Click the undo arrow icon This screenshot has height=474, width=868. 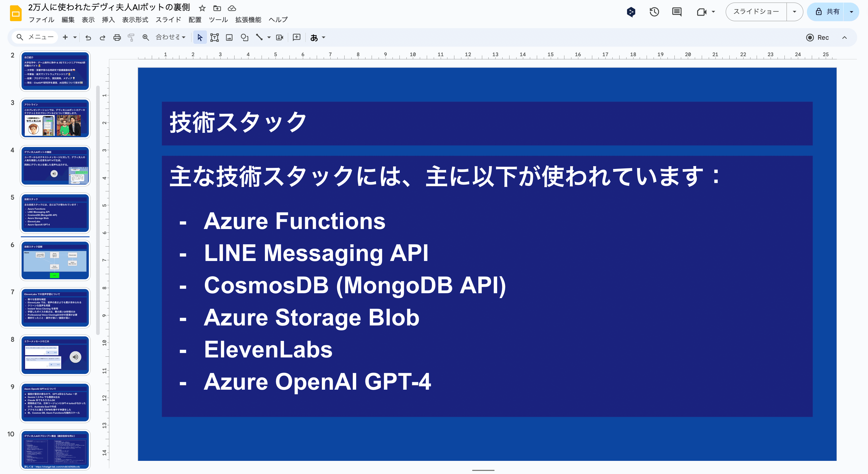tap(88, 38)
